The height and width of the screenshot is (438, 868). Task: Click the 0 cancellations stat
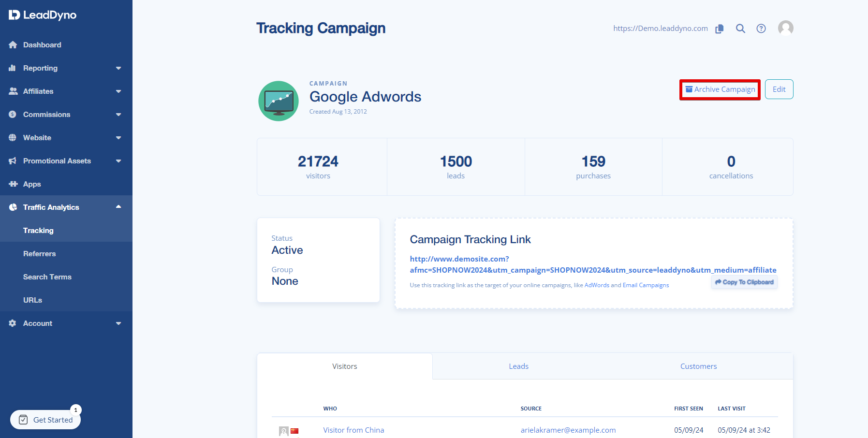click(731, 167)
